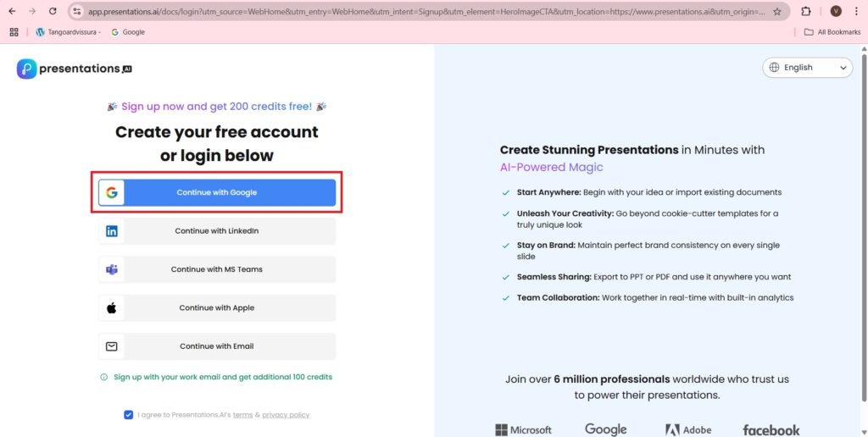Click the Apple logo icon
868x437 pixels.
tap(112, 308)
